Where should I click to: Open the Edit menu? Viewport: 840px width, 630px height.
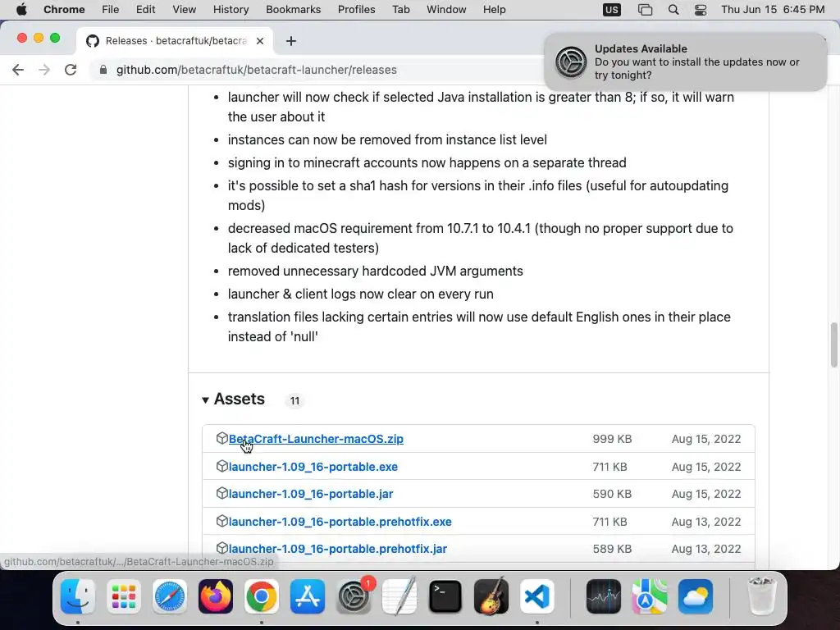[145, 10]
